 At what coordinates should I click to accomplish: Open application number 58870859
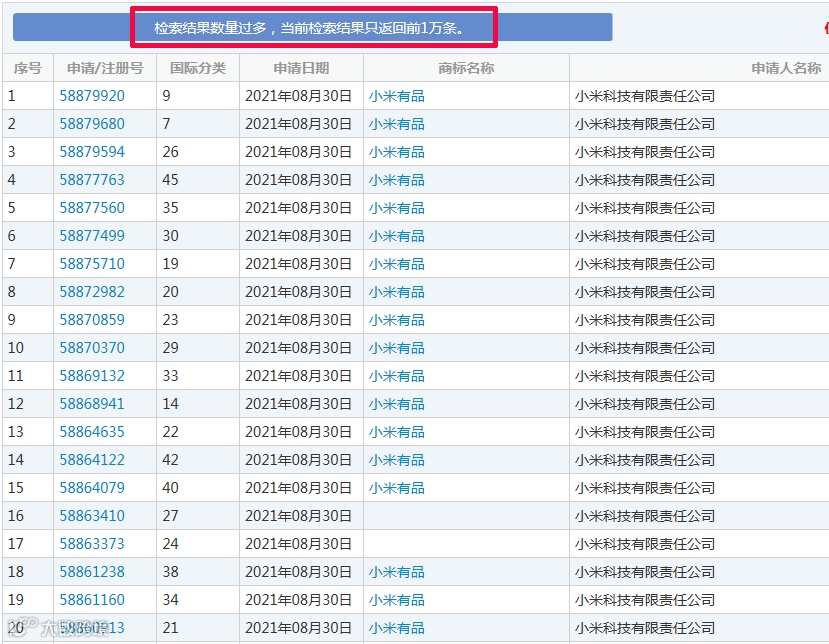tap(92, 320)
